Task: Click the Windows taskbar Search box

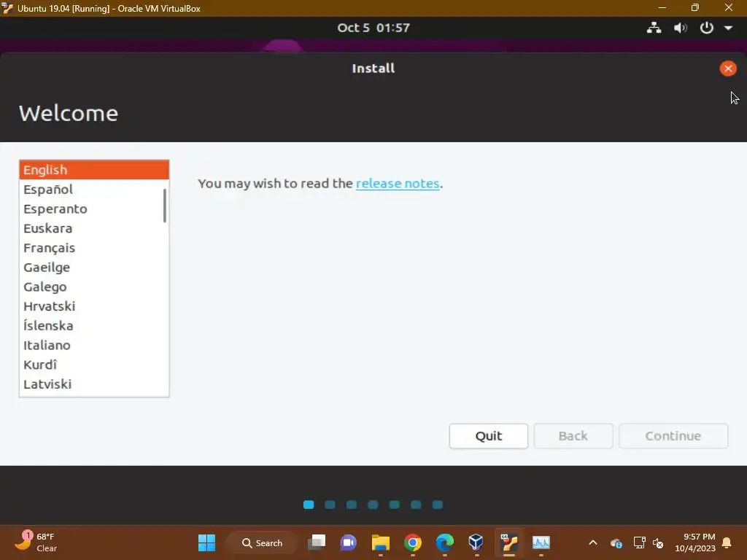Action: coord(262,542)
